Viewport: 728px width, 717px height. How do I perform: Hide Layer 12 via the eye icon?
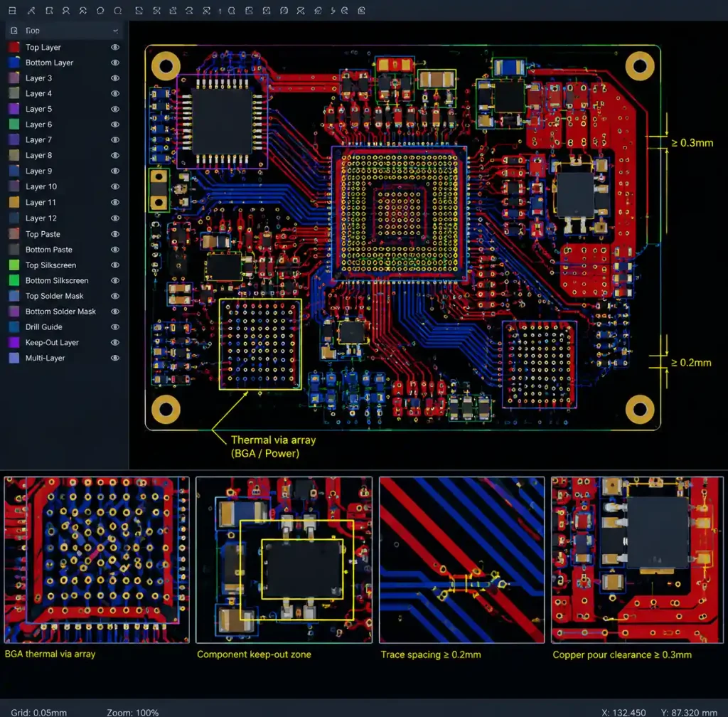click(x=114, y=218)
